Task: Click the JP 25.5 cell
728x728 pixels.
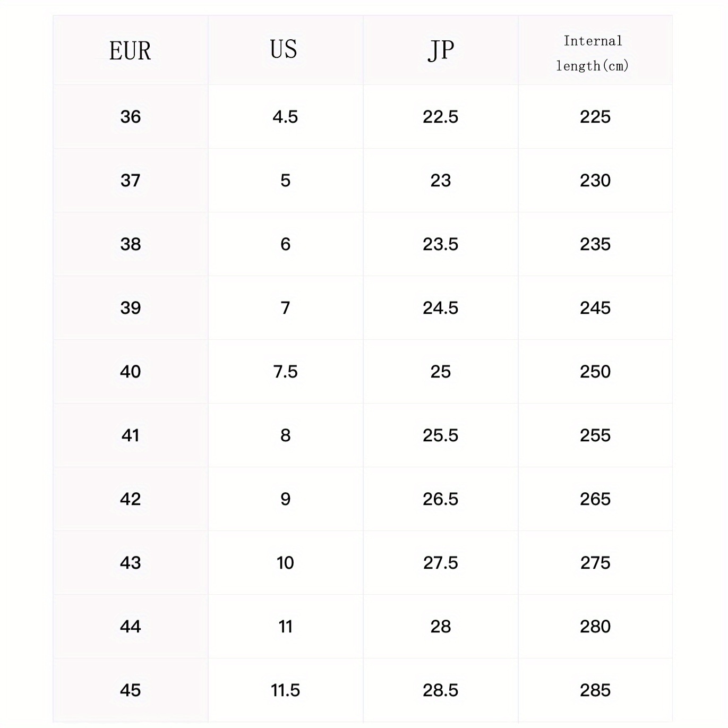Action: pyautogui.click(x=440, y=435)
